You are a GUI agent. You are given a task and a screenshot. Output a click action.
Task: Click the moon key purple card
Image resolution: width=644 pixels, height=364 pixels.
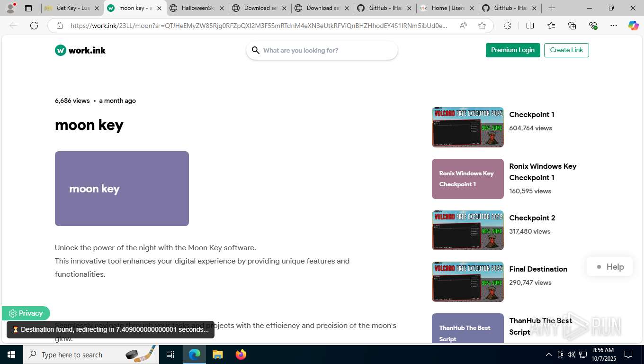pyautogui.click(x=122, y=189)
